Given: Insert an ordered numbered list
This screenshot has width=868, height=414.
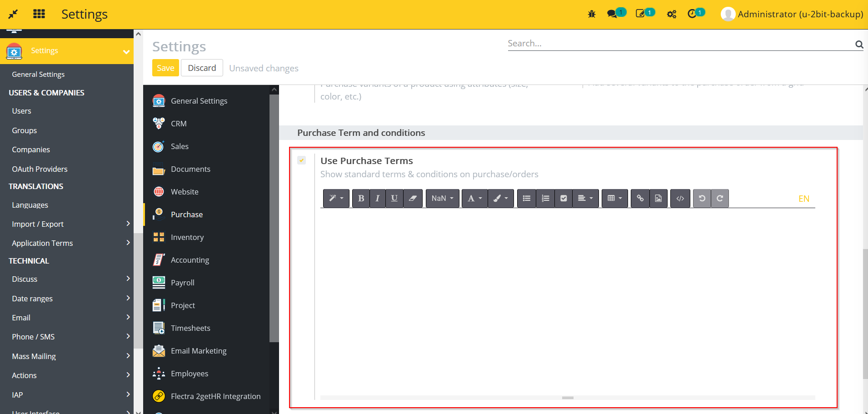Looking at the screenshot, I should [545, 198].
